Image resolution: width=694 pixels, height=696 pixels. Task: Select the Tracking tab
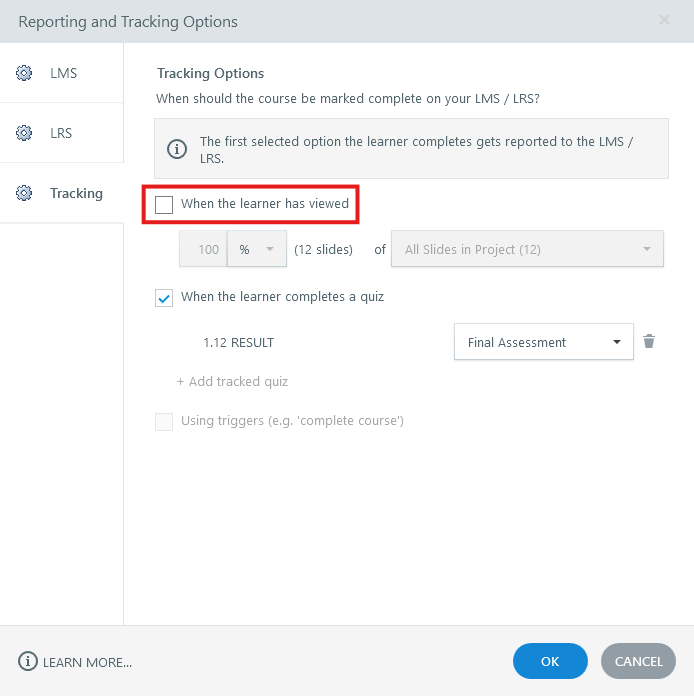coord(76,193)
